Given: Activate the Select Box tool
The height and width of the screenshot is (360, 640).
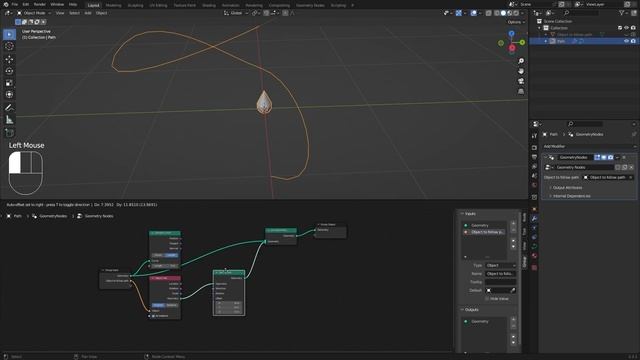Looking at the screenshot, I should coord(9,34).
